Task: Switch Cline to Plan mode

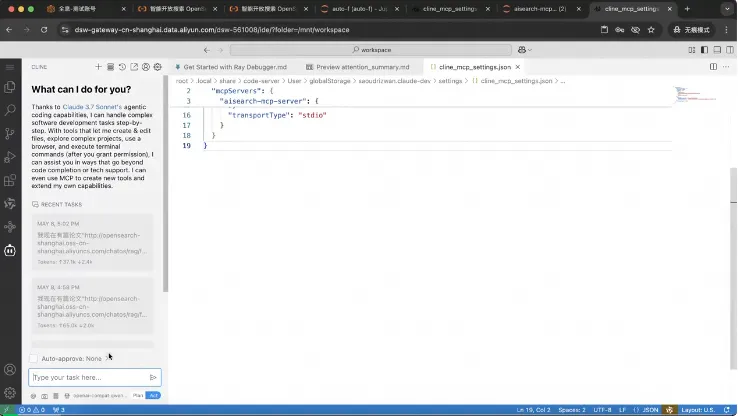Action: click(138, 395)
